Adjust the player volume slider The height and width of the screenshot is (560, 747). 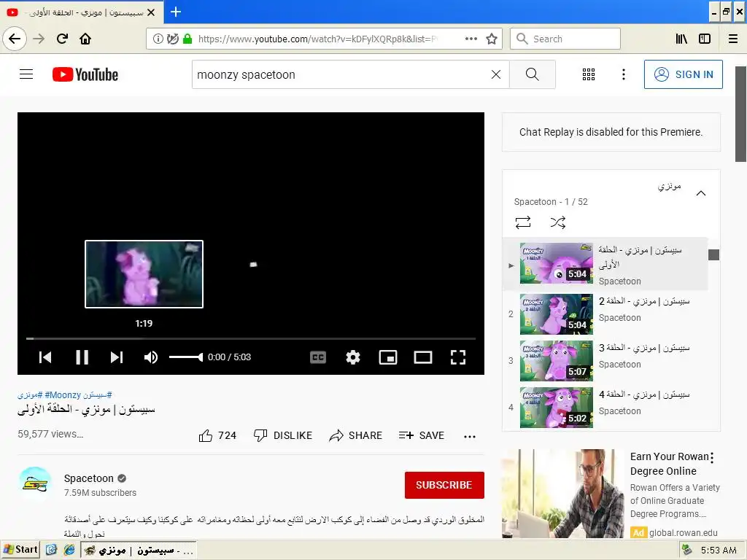(x=186, y=357)
